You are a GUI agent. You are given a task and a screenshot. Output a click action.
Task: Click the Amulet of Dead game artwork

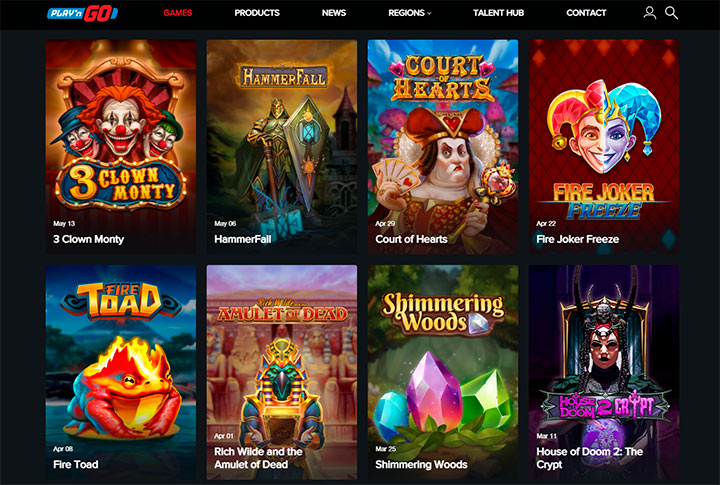(281, 372)
